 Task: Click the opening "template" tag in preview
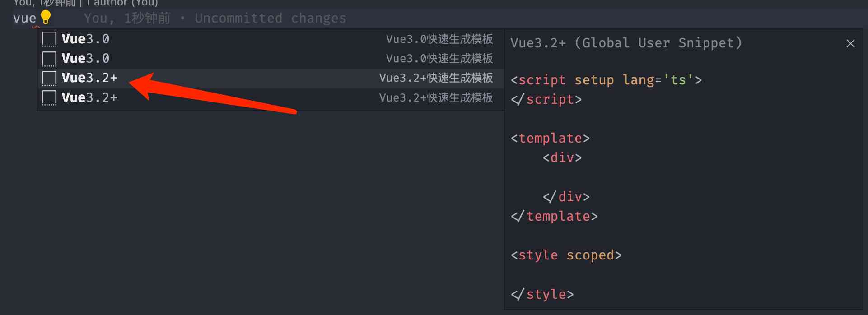[550, 138]
